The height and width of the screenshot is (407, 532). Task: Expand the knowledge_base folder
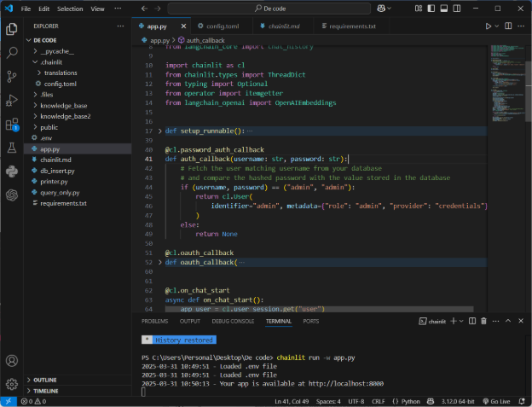(x=63, y=105)
